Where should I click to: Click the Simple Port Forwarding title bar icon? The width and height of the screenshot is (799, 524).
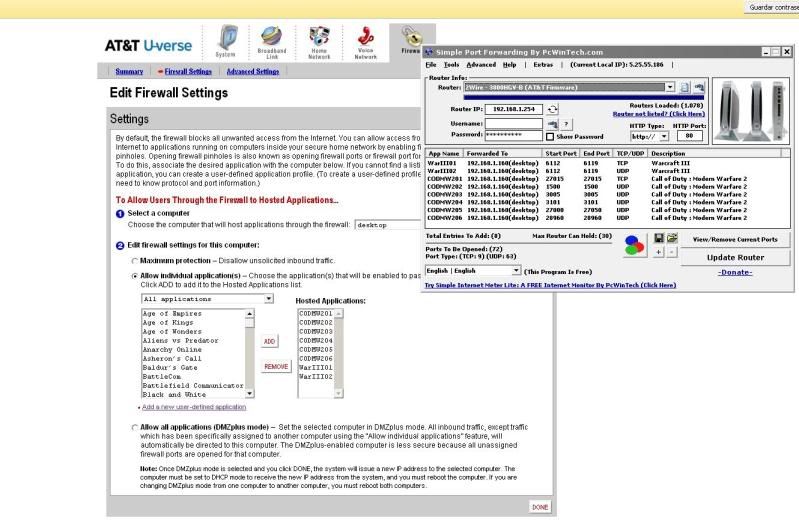429,52
